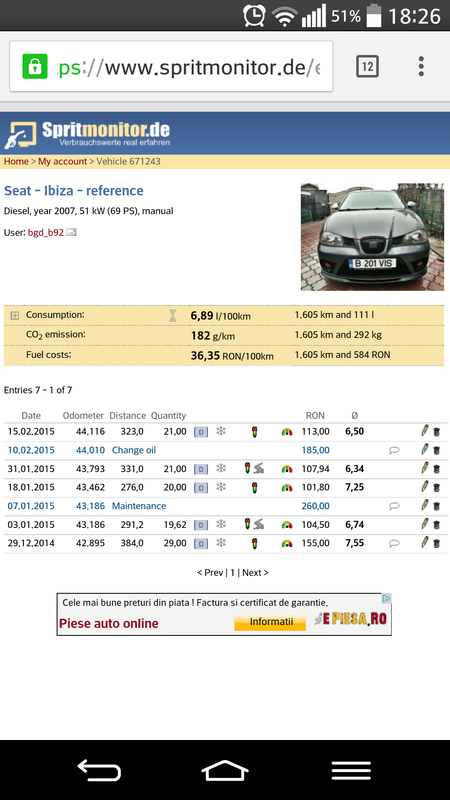Open the Maintenance entry link

coord(139,506)
